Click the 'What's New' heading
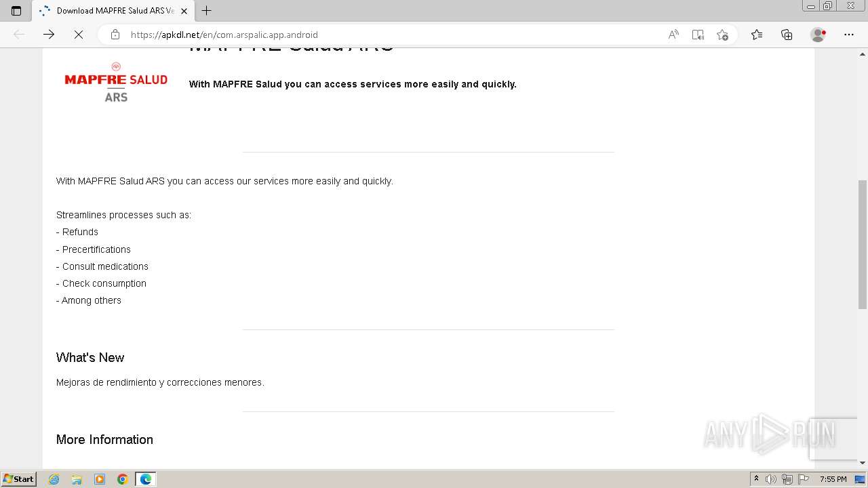The width and height of the screenshot is (868, 488). click(90, 358)
